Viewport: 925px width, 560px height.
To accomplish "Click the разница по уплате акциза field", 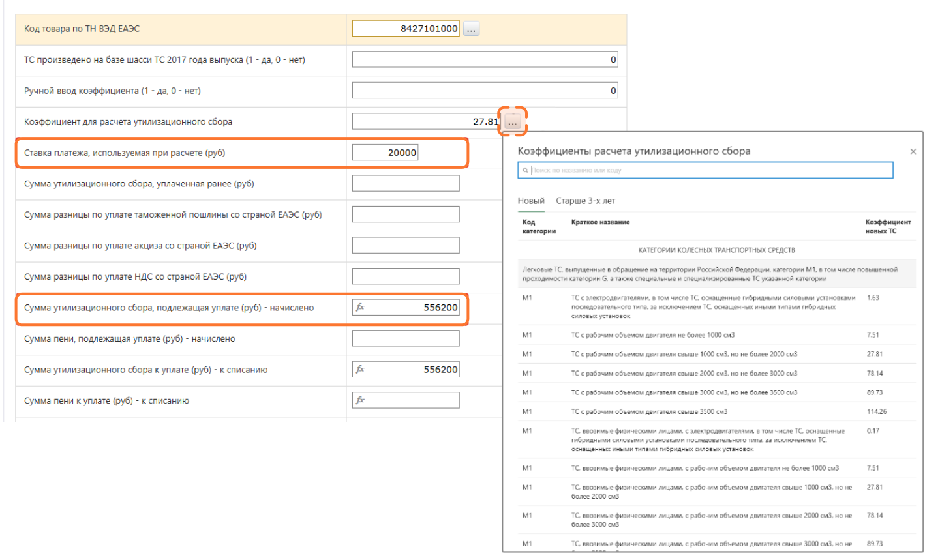I will 406,245.
